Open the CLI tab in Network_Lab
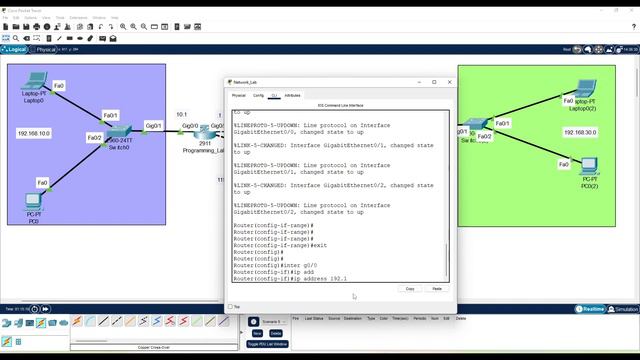Viewport: 640px width, 360px height. tap(274, 96)
